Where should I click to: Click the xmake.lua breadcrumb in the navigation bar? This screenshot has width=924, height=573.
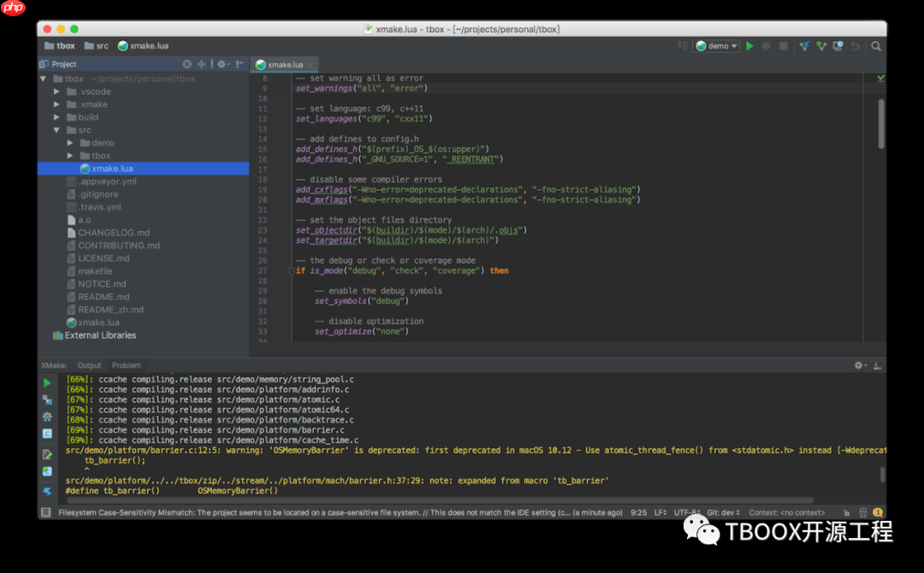point(143,46)
